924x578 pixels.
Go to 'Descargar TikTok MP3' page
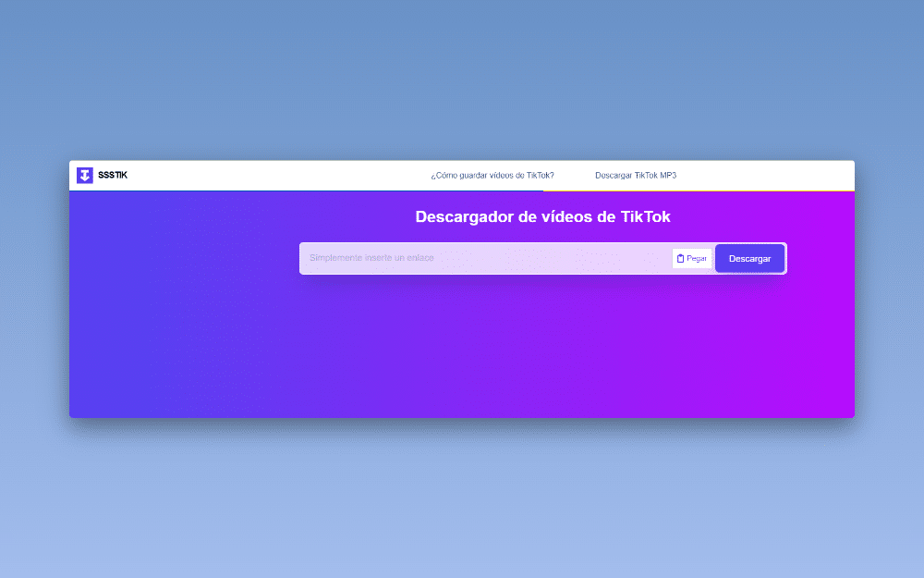[x=636, y=175]
